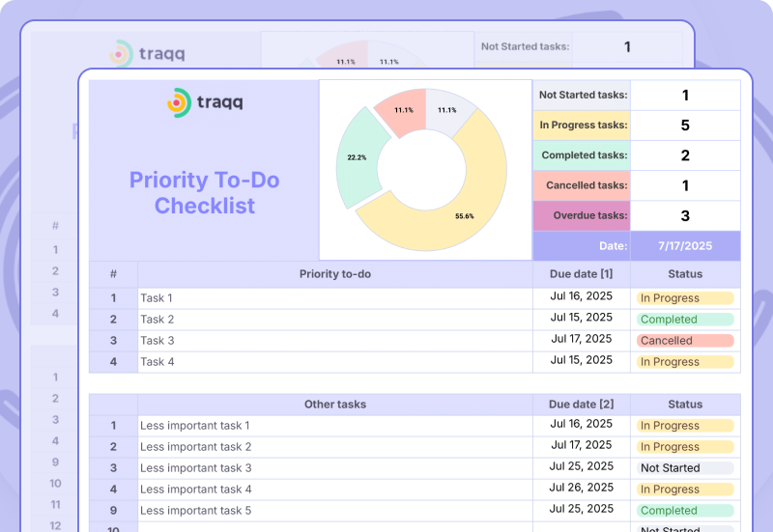Open the Task 1 In Progress status dropdown
773x532 pixels.
[685, 298]
